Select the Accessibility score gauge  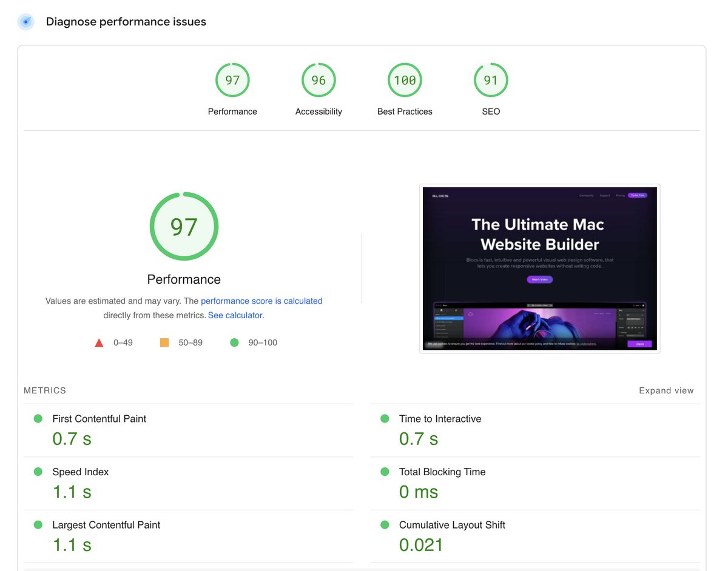[x=318, y=79]
